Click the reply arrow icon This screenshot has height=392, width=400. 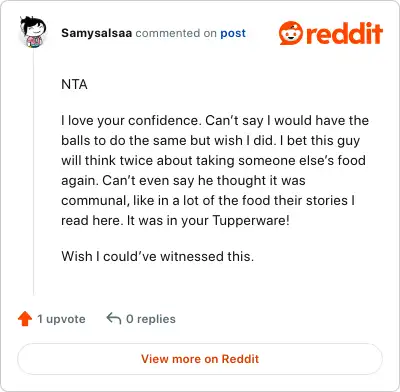coord(114,318)
